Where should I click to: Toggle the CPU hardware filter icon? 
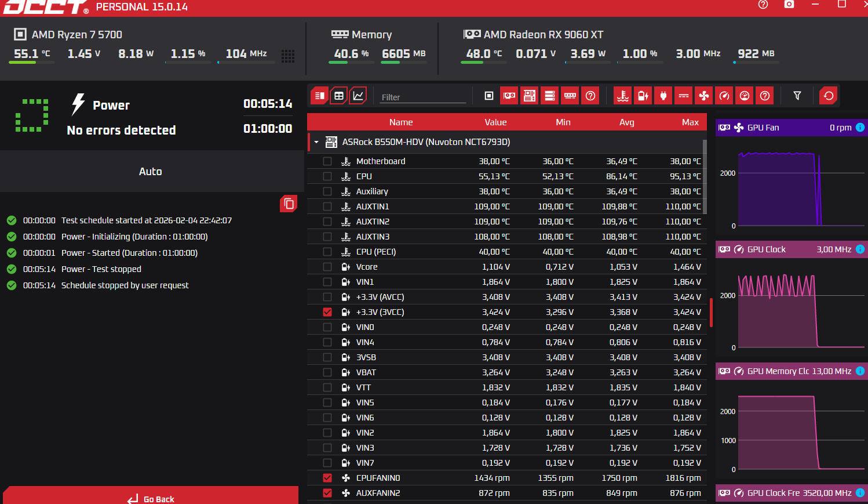489,96
